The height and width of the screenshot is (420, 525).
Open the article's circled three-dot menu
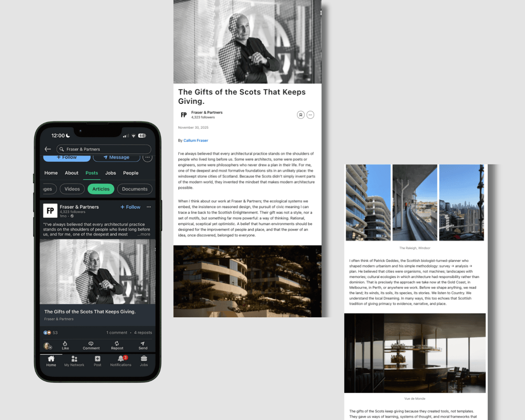pyautogui.click(x=310, y=115)
